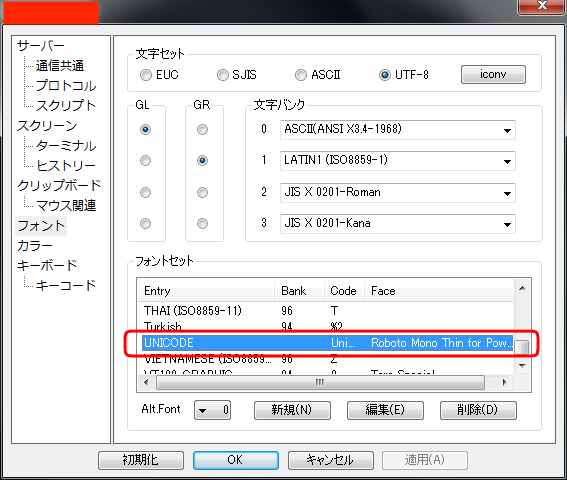Click the 削除(D) button
Viewport: 567px width, 480px height.
tap(478, 410)
